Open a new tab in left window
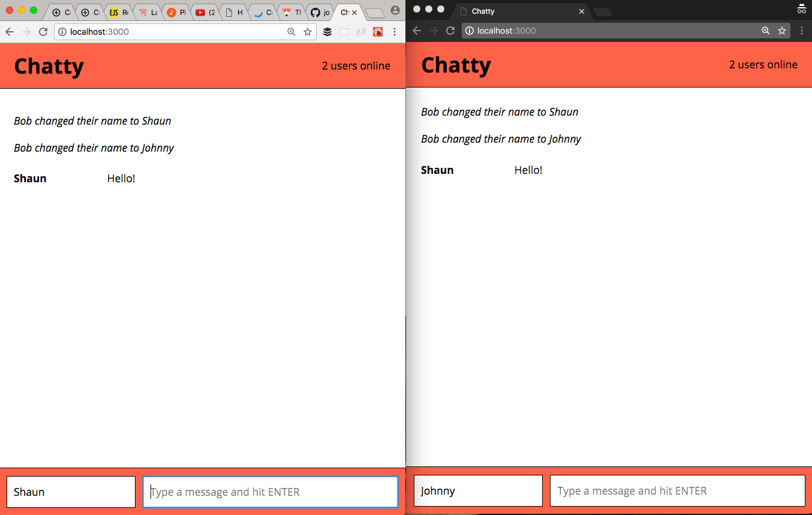Screen dimensions: 812x515 tap(375, 13)
